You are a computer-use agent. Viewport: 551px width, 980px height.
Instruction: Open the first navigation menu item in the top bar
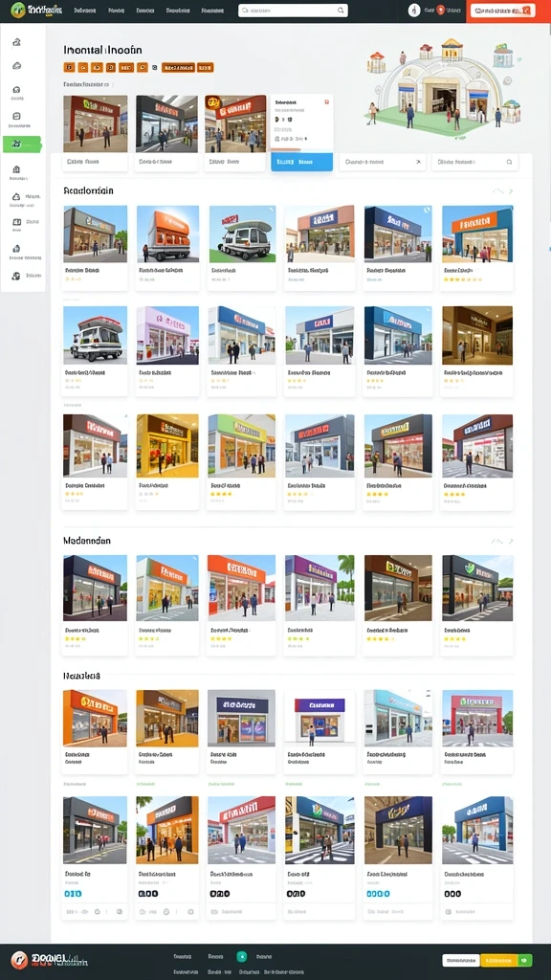85,11
